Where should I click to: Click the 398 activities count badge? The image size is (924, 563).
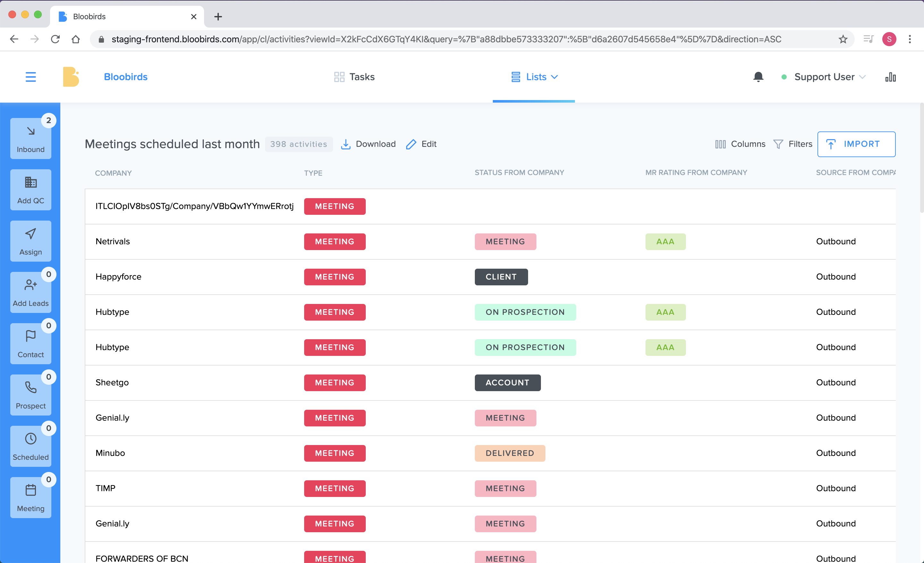click(298, 144)
